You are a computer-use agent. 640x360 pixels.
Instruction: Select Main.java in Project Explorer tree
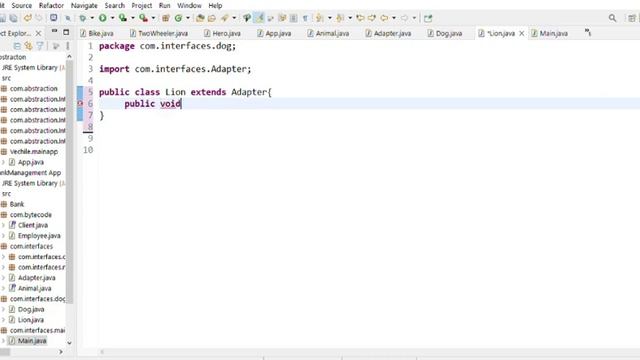(32, 340)
